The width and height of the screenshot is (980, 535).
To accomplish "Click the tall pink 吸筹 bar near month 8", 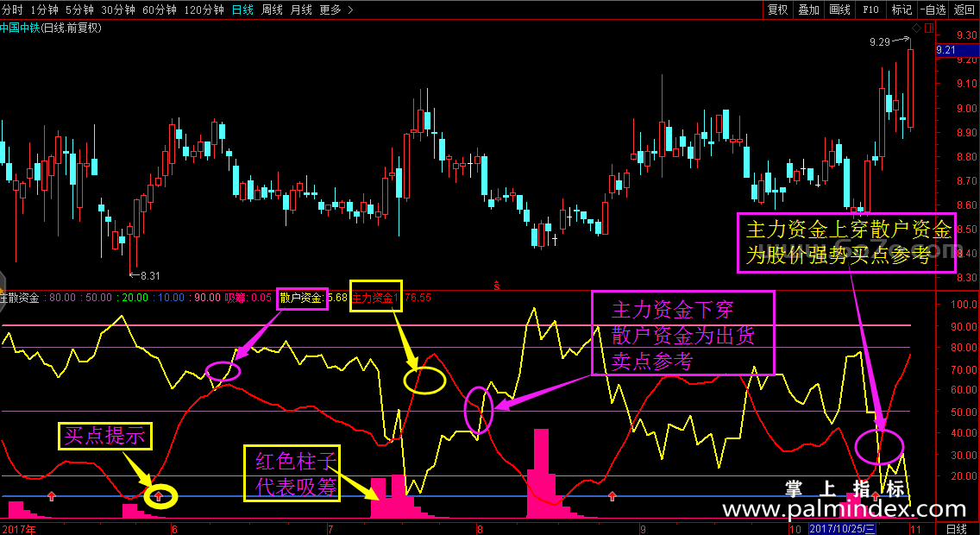I will [x=541, y=473].
